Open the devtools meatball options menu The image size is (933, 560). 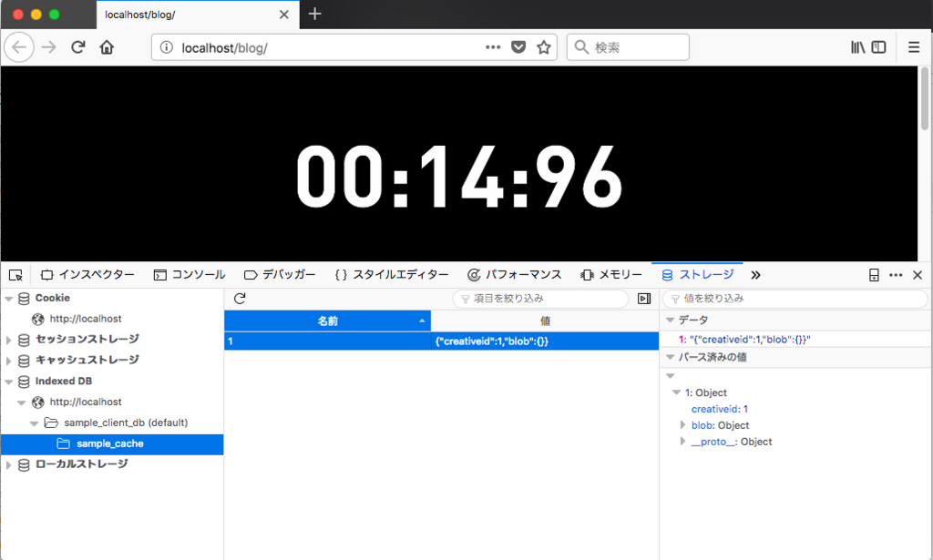[896, 274]
